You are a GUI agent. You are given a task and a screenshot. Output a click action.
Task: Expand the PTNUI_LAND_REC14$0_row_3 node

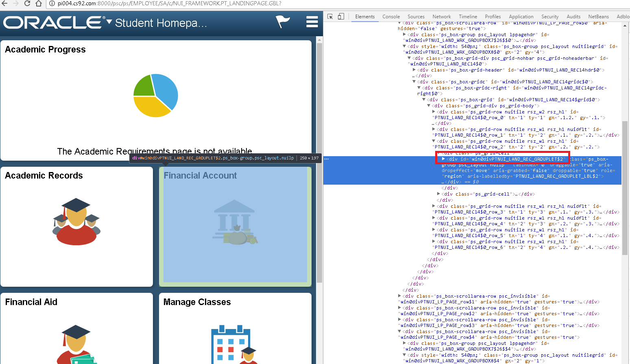pyautogui.click(x=434, y=206)
